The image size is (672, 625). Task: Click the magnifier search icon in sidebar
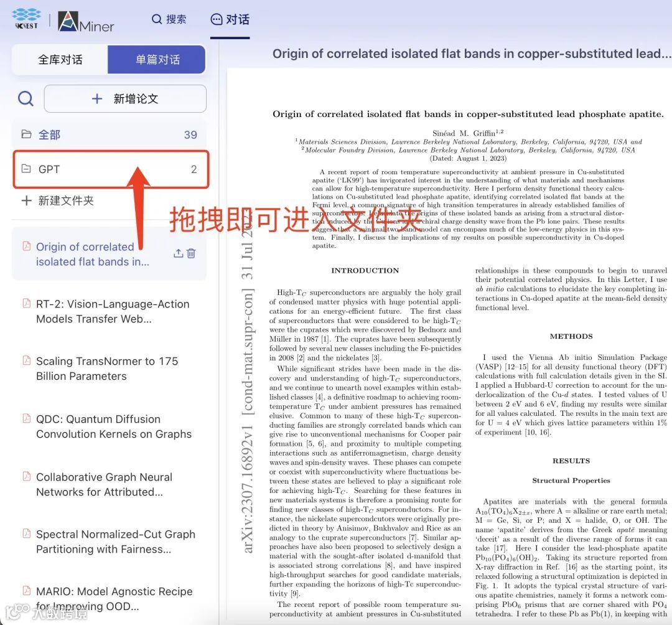pos(26,98)
